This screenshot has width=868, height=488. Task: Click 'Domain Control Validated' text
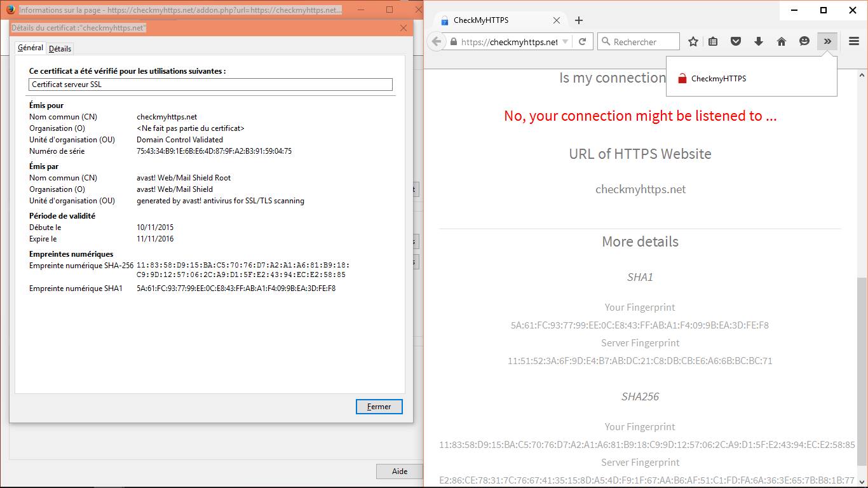(x=180, y=140)
